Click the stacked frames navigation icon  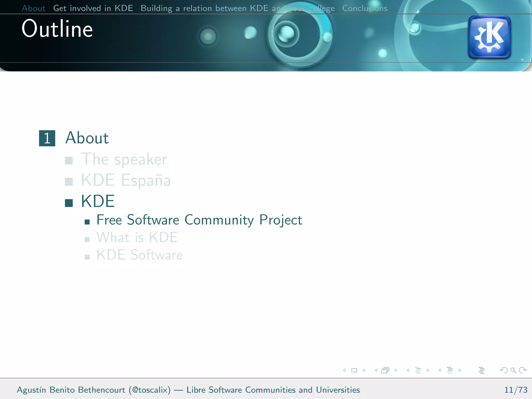coord(385,370)
